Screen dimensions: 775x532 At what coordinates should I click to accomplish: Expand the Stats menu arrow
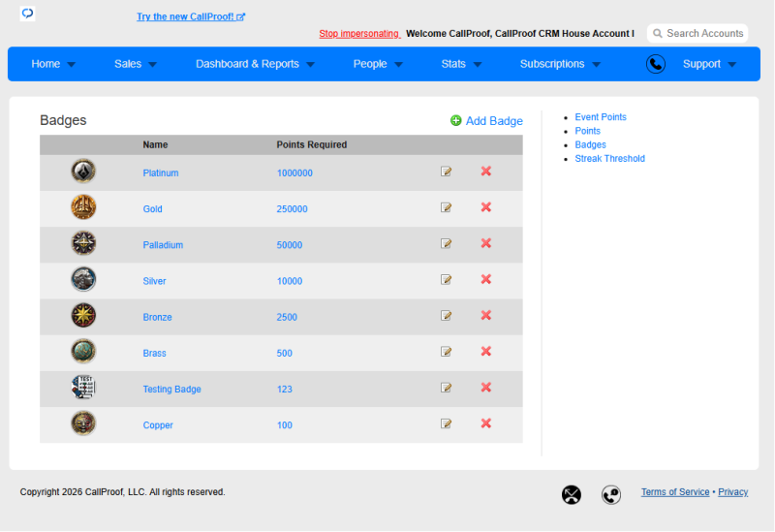click(478, 65)
